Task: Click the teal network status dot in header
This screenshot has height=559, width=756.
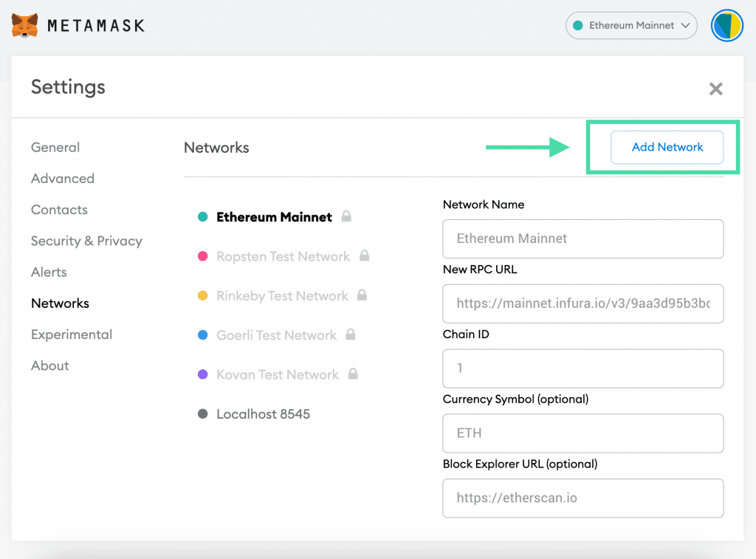Action: click(x=577, y=26)
